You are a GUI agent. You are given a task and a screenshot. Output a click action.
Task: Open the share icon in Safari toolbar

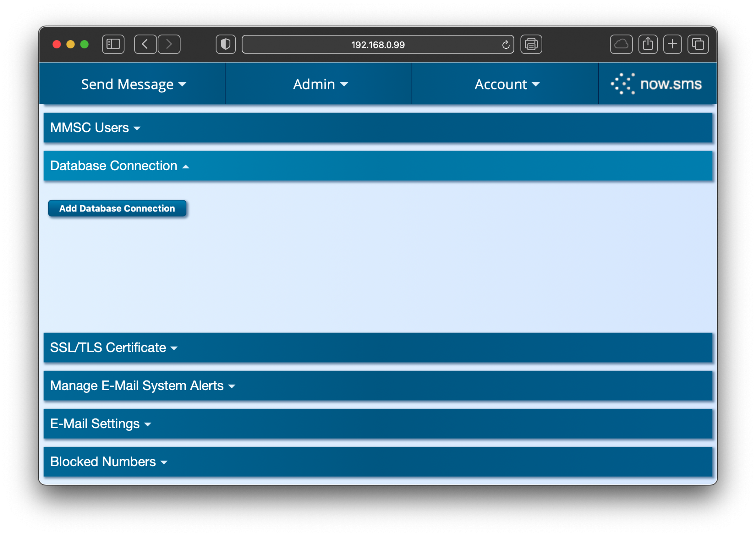[647, 44]
